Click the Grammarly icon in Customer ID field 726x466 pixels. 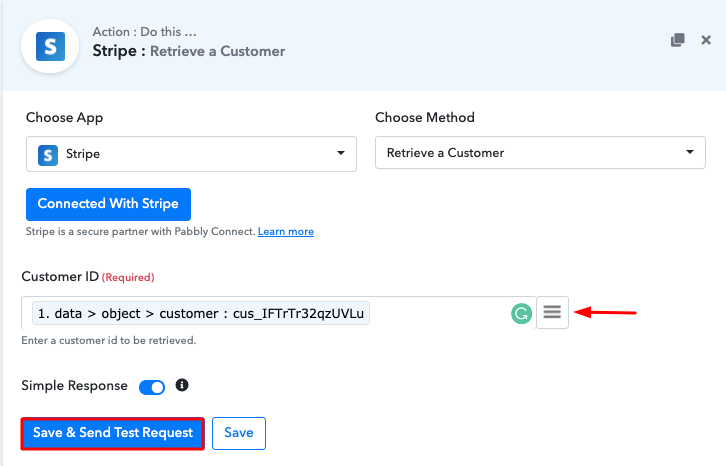coord(521,314)
